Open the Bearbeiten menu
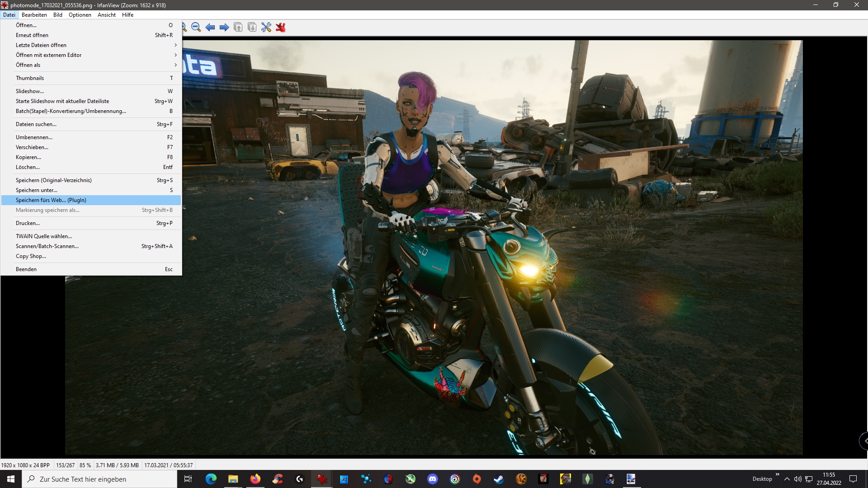 (x=34, y=15)
